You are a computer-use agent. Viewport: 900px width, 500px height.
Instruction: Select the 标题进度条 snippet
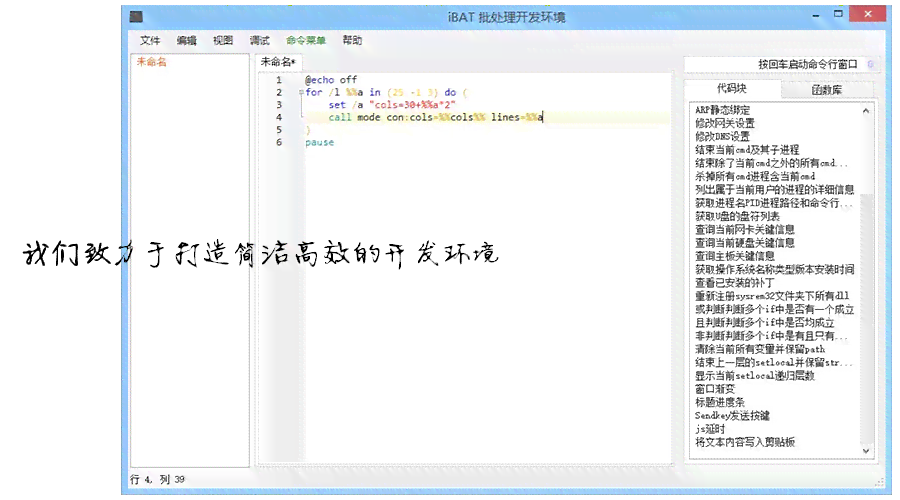coord(720,402)
